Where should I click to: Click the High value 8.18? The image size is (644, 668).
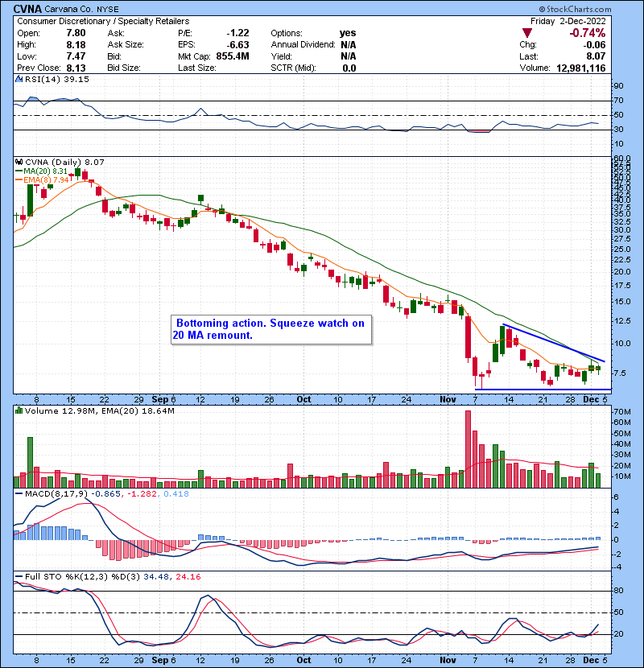click(76, 45)
